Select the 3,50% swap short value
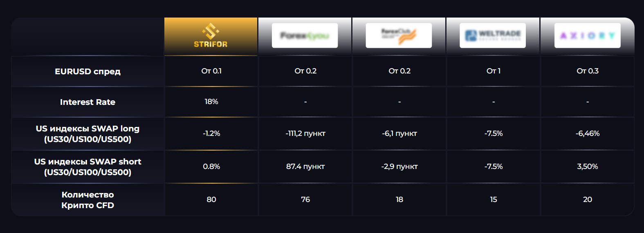 click(x=588, y=166)
